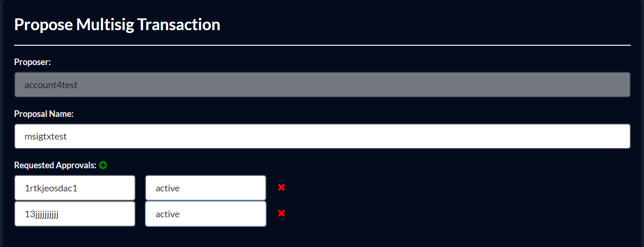Edit the 13jjjjjjjjjj account field
The width and height of the screenshot is (644, 247).
pyautogui.click(x=75, y=214)
